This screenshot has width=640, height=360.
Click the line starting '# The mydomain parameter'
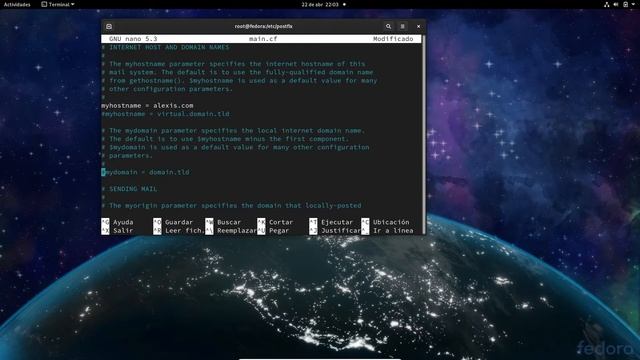point(233,131)
